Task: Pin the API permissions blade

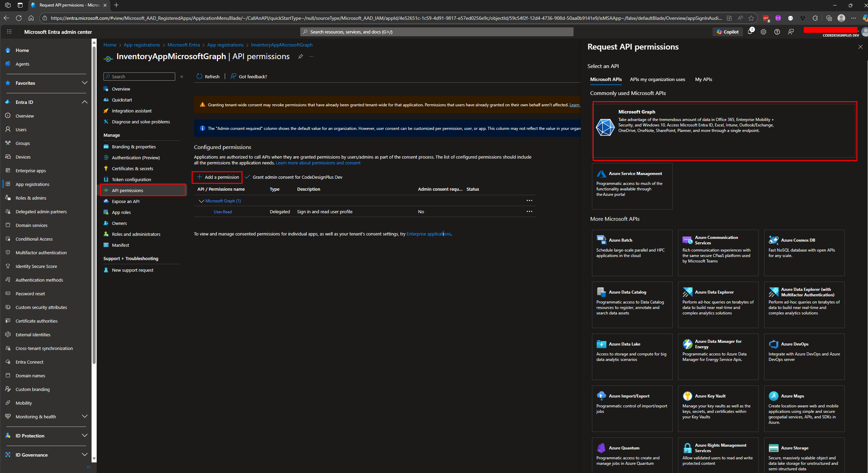Action: [300, 56]
